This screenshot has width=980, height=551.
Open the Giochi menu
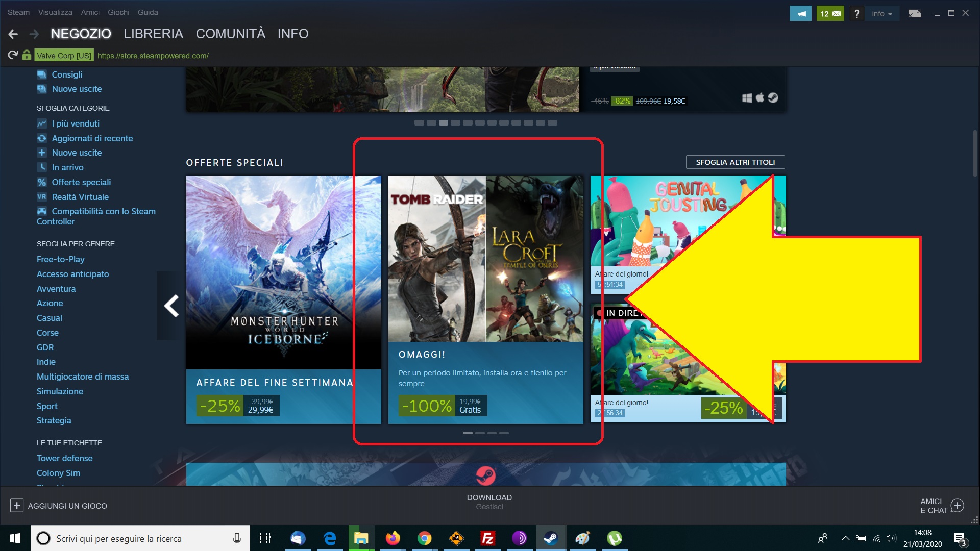(x=118, y=12)
